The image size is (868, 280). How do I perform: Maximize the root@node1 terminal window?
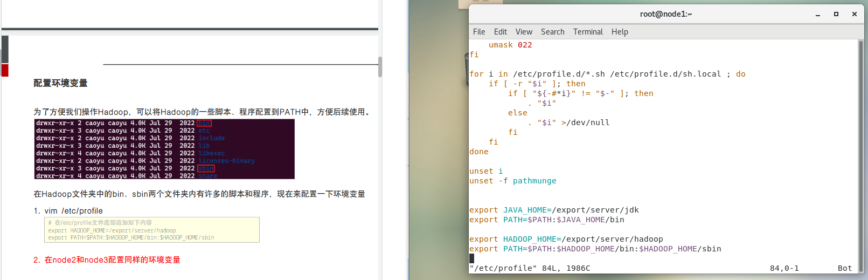tap(836, 15)
